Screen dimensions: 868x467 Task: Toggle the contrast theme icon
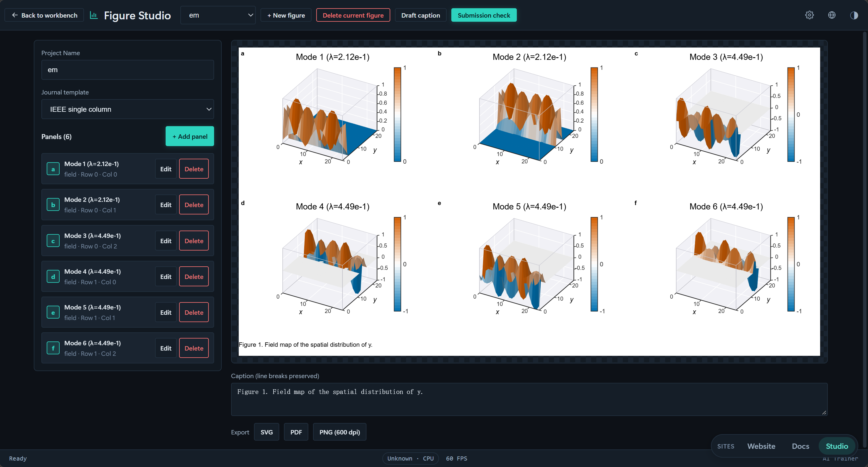[854, 15]
